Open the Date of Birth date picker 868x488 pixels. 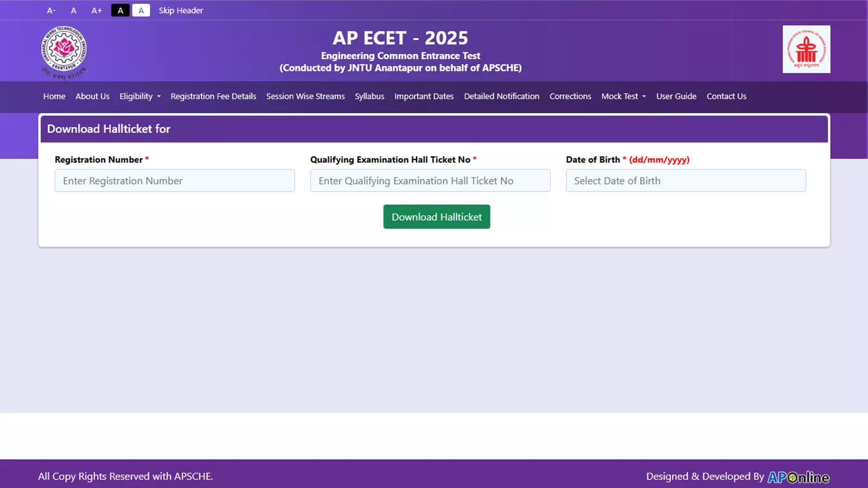[x=685, y=181]
